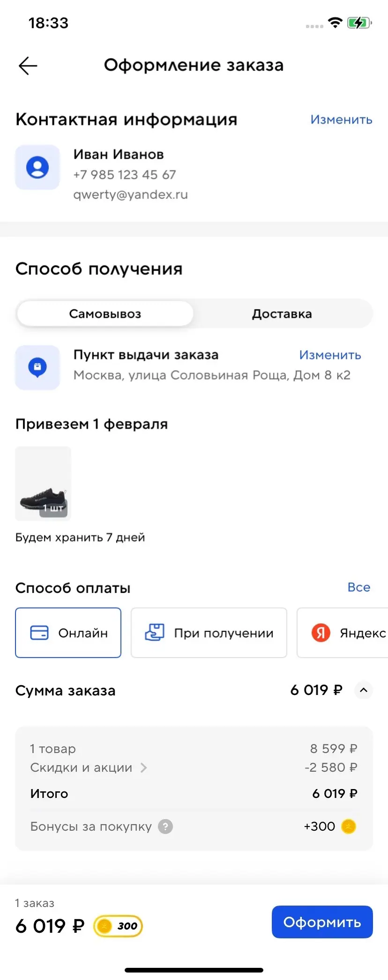Tap the back arrow icon
The width and height of the screenshot is (388, 980).
coord(28,66)
